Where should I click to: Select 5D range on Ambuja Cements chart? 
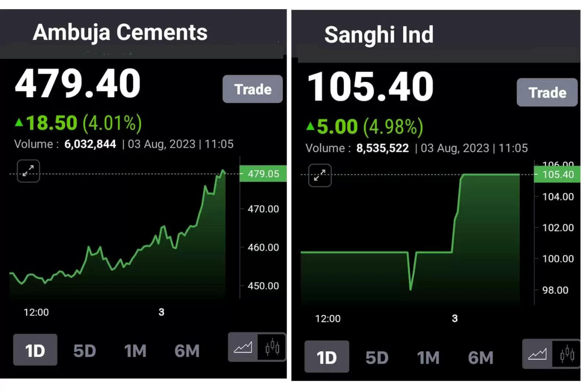(x=85, y=351)
